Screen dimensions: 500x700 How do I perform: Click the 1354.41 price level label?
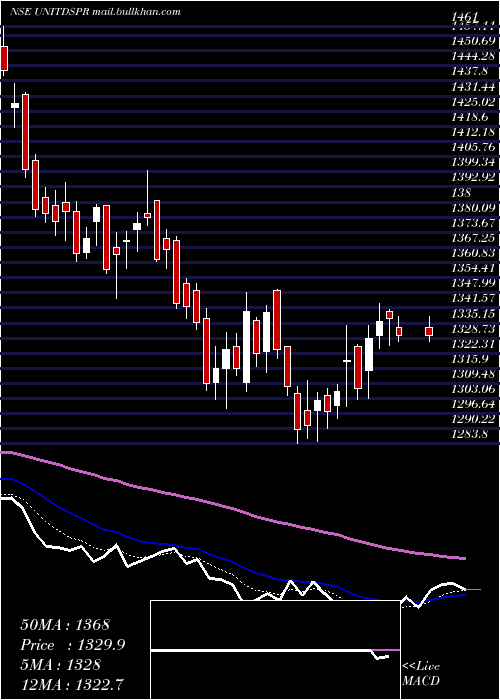(x=473, y=269)
